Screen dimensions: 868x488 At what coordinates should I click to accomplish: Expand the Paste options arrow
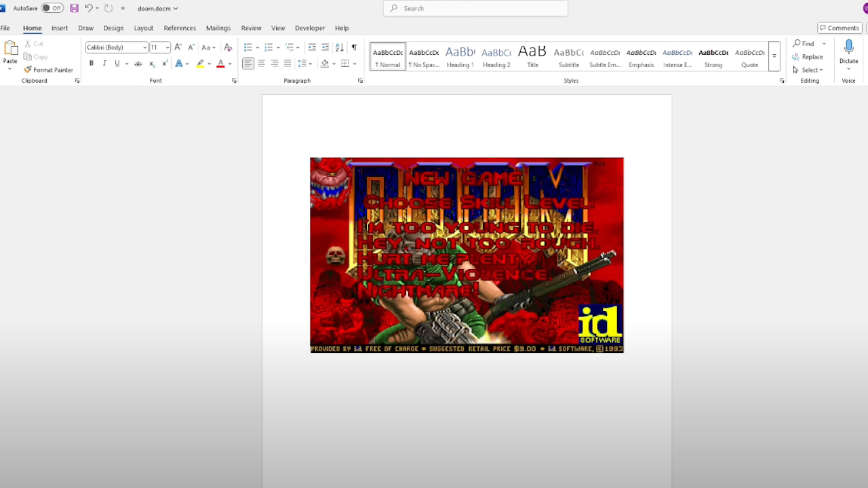coord(10,69)
